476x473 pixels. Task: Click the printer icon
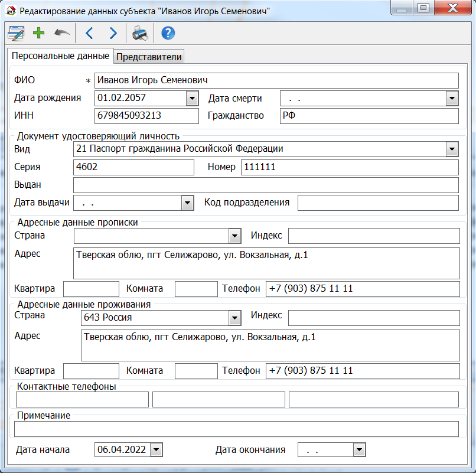pos(140,33)
